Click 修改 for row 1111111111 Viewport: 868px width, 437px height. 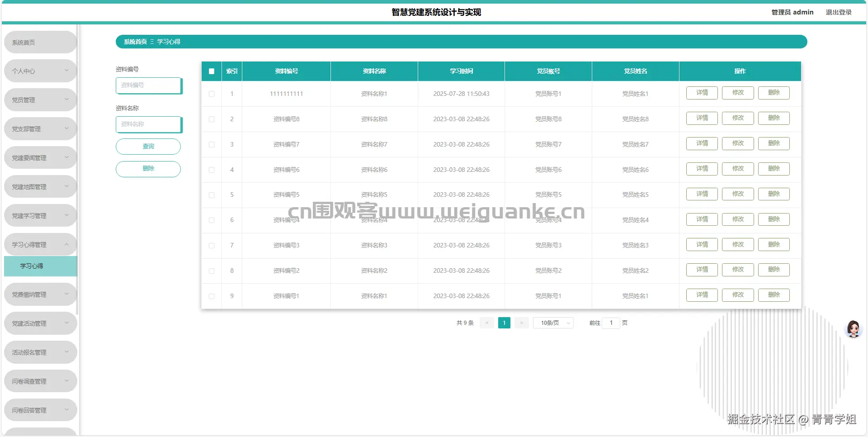[x=738, y=93]
